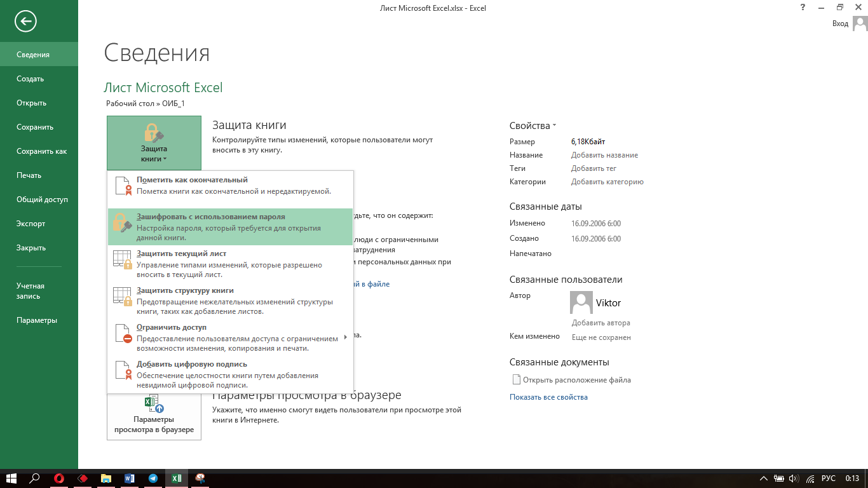Click the taskbar clock showing 0:13
This screenshot has width=868, height=488.
[x=852, y=478]
